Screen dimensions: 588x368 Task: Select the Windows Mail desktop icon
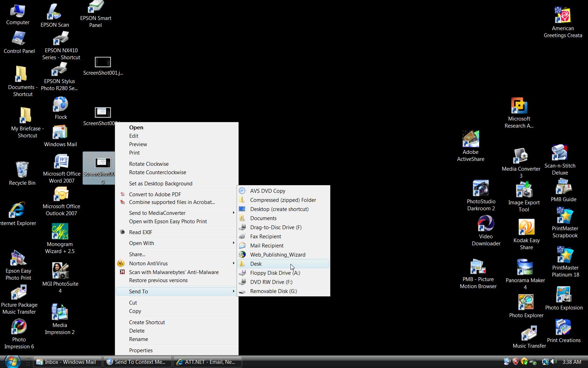tap(60, 136)
